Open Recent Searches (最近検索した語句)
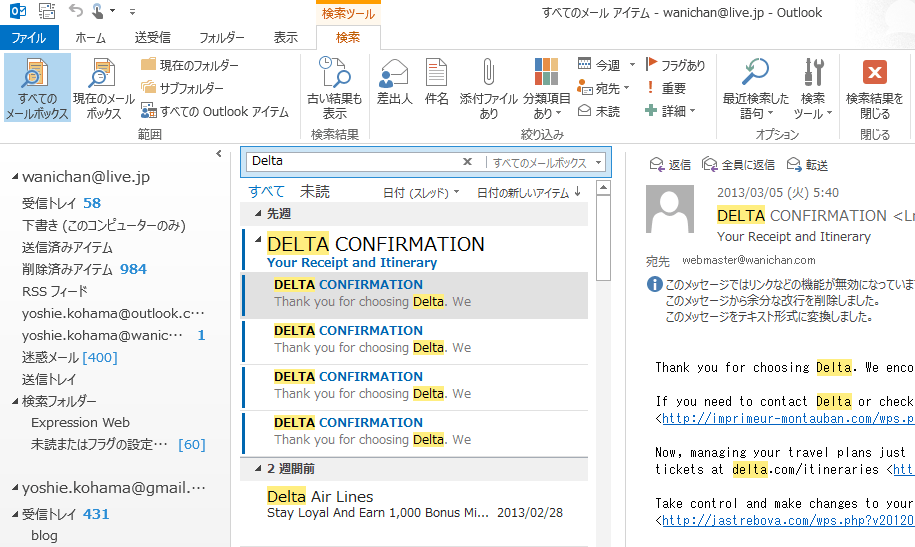Viewport: 915px width, 547px height. 755,75
